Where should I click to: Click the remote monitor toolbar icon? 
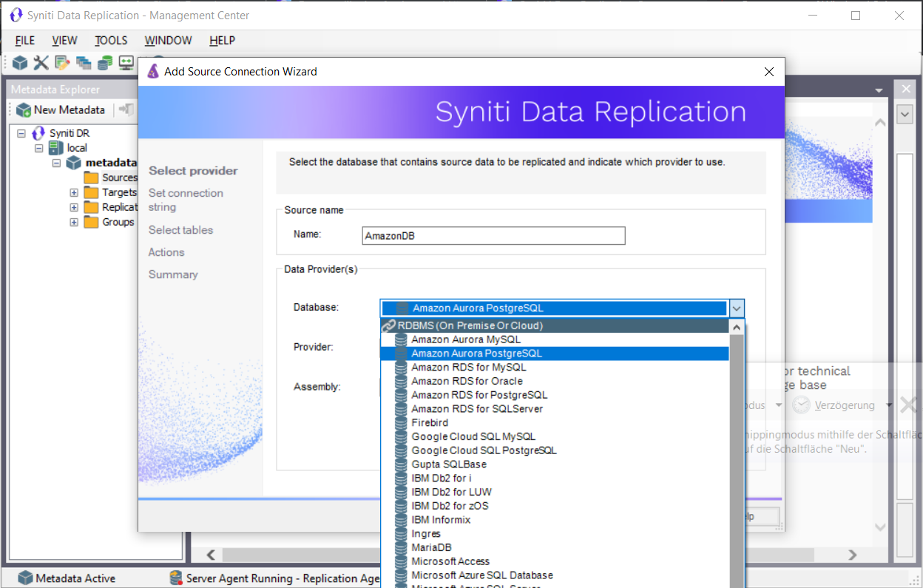coord(126,63)
